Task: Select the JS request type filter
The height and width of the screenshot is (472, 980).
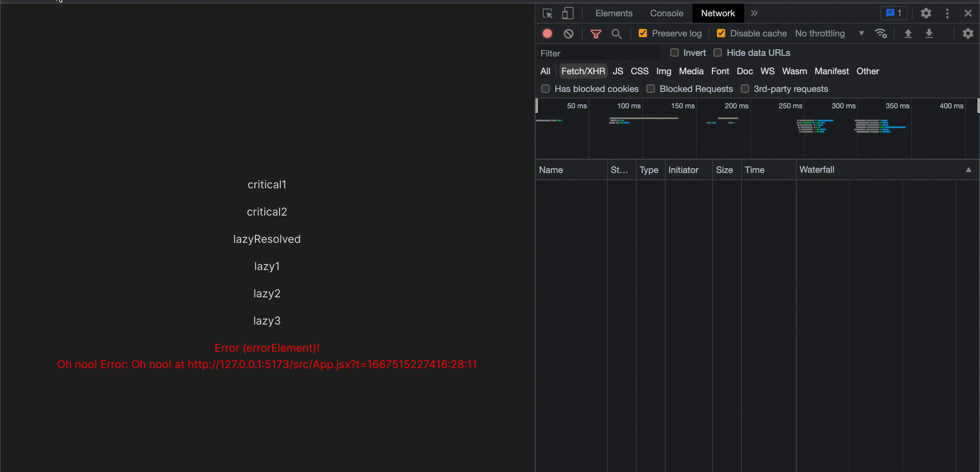Action: tap(618, 71)
